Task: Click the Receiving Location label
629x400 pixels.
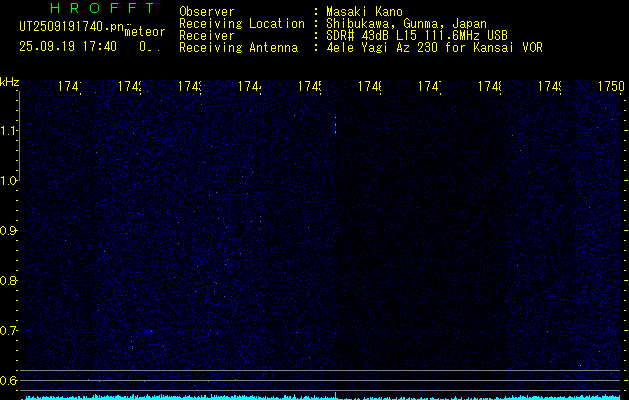Action: point(242,24)
